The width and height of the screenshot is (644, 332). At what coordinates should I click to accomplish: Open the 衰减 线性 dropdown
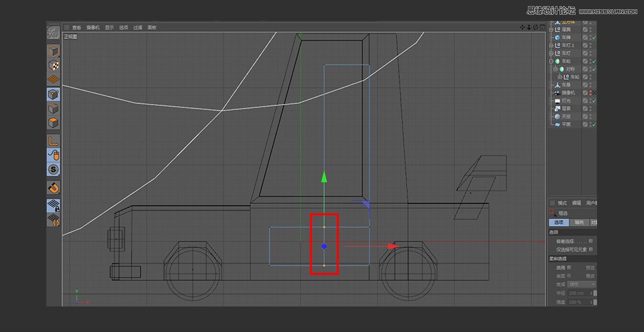click(x=582, y=284)
